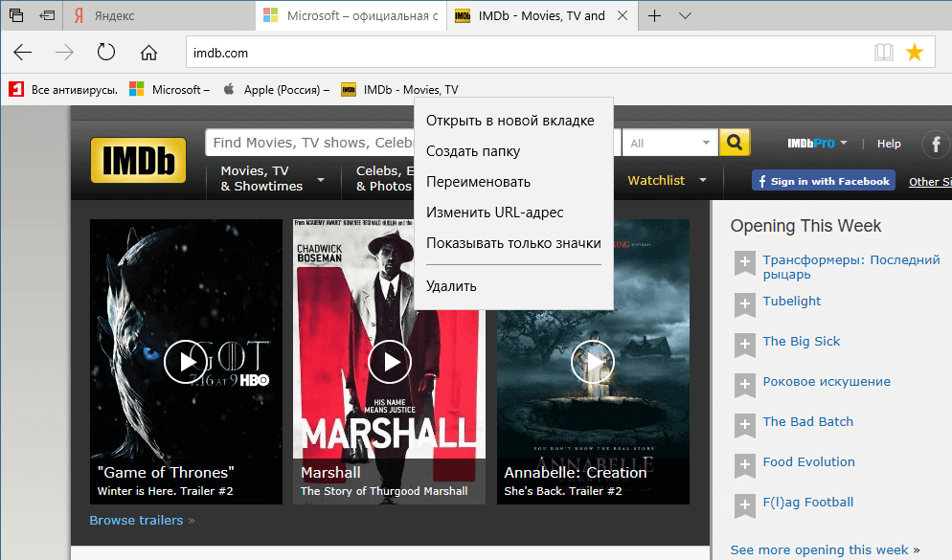This screenshot has width=952, height=560.
Task: Click the yellow favorites star icon
Action: pyautogui.click(x=914, y=53)
